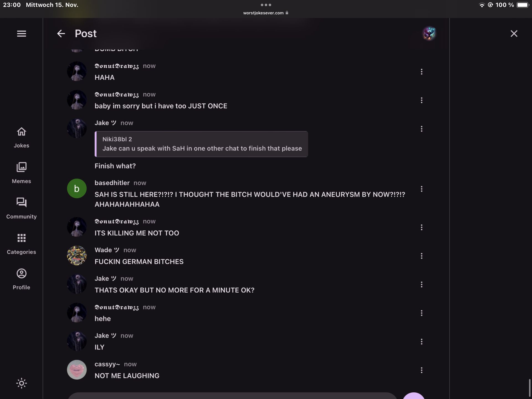Click the quoted Niki38bl 2 message

tap(201, 144)
